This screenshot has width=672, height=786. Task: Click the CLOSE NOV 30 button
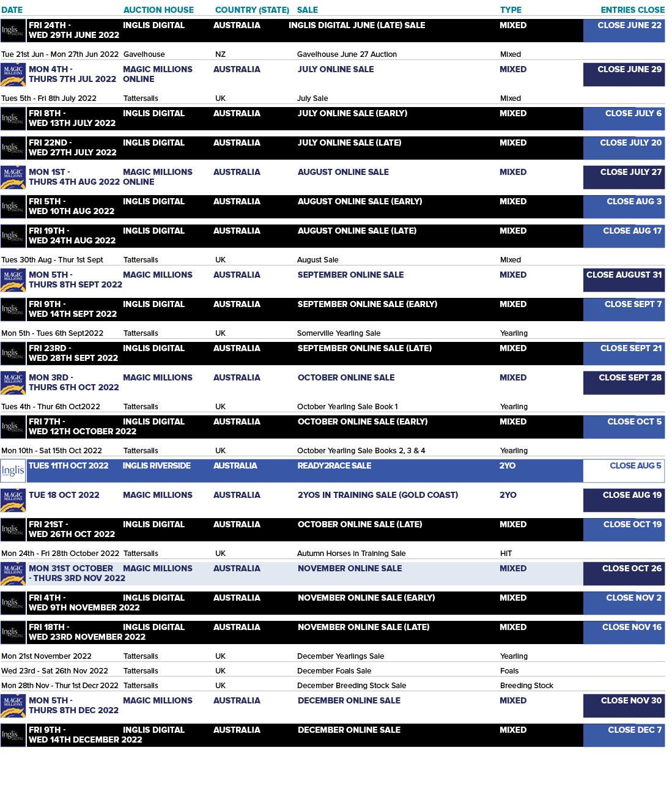click(624, 705)
